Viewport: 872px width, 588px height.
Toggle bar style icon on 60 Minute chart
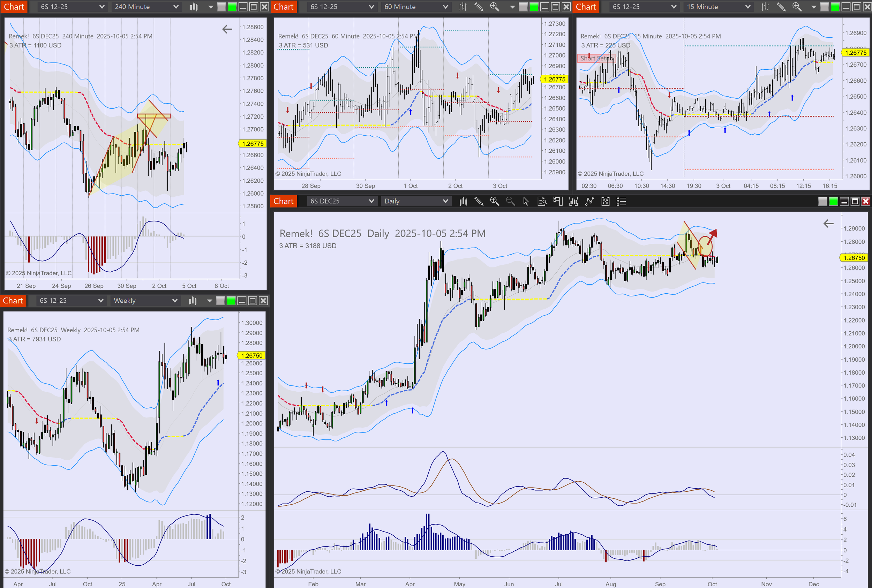(x=463, y=7)
